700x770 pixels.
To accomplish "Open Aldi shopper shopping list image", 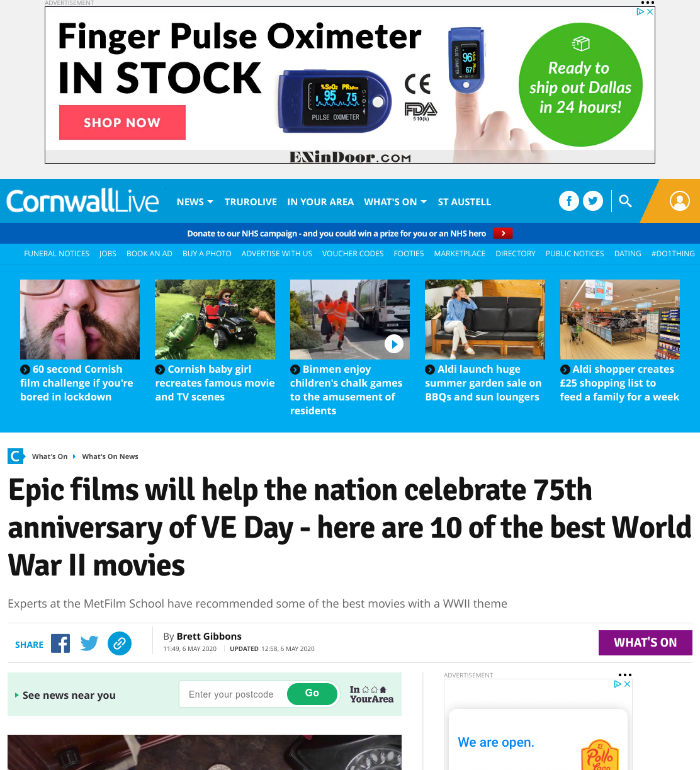I will (620, 320).
